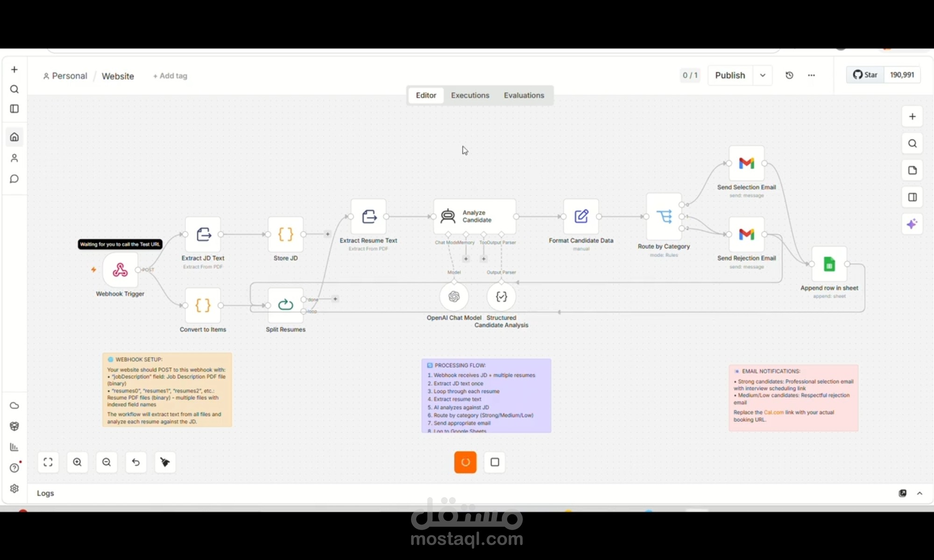Zoom out on the canvas
Image resolution: width=934 pixels, height=560 pixels.
(106, 462)
